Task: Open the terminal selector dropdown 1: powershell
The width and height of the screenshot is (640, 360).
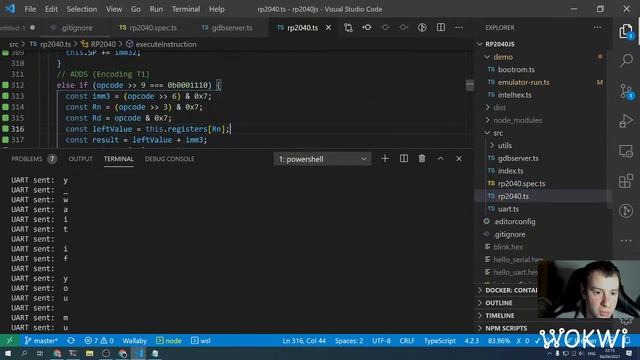Action: [x=322, y=159]
